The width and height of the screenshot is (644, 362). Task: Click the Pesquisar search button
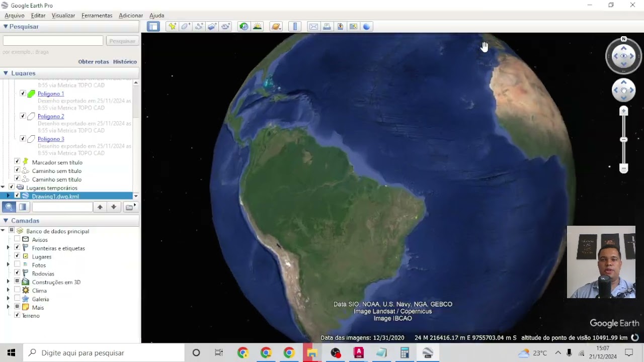122,41
